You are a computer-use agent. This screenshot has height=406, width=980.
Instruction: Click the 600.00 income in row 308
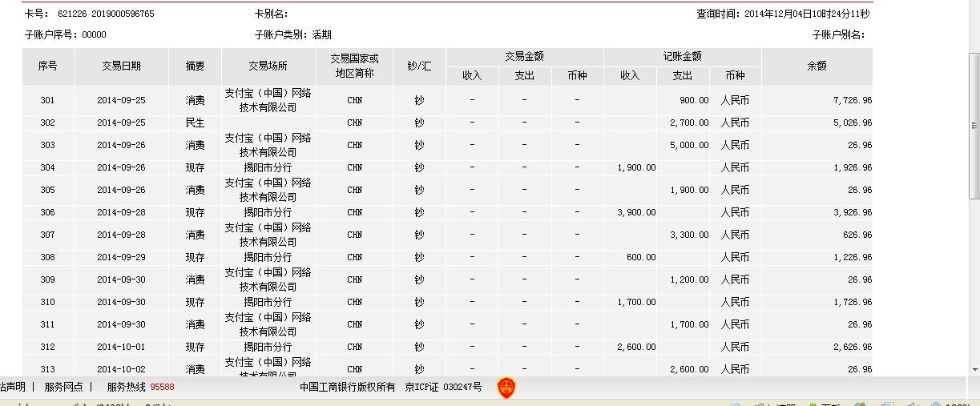coord(642,258)
